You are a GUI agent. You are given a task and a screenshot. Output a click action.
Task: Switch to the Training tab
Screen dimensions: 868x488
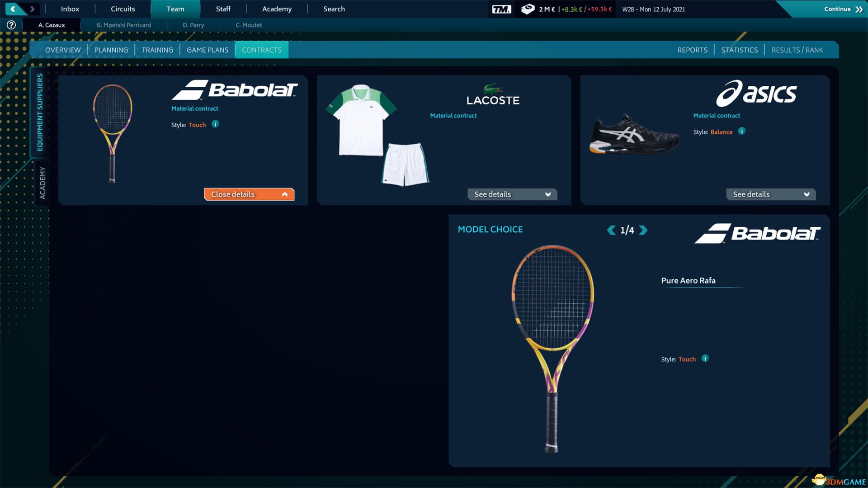(157, 50)
